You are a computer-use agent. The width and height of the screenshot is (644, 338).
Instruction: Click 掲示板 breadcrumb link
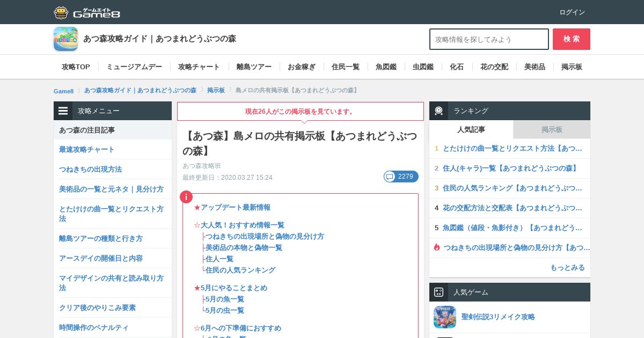tap(216, 90)
